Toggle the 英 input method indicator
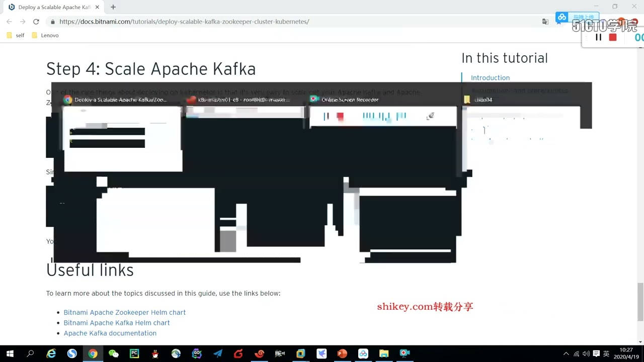 click(x=606, y=353)
